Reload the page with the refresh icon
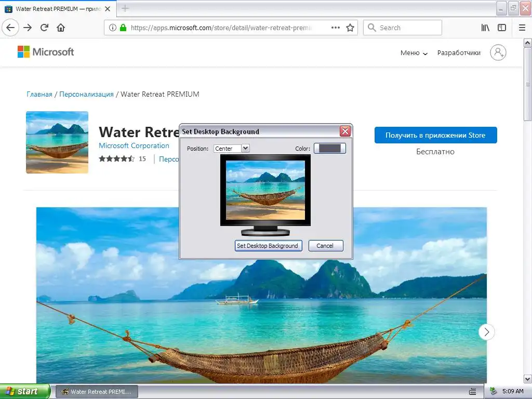This screenshot has width=532, height=399. click(x=44, y=28)
